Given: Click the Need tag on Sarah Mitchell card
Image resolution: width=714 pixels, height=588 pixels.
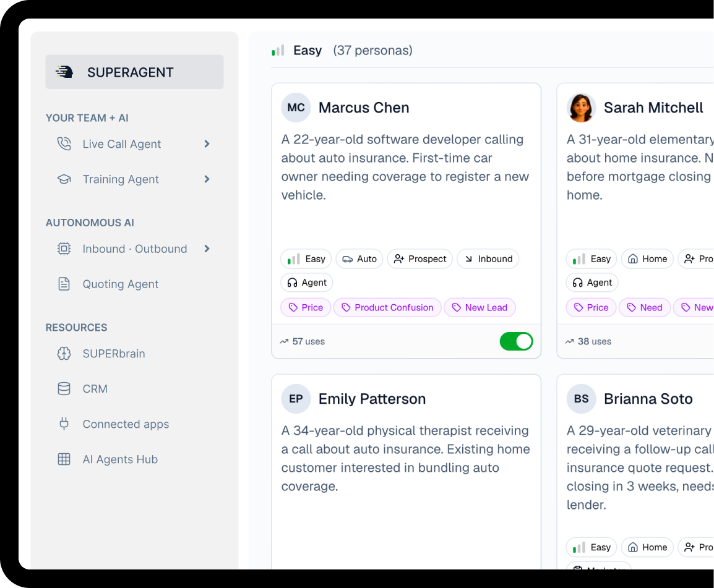Looking at the screenshot, I should [645, 308].
